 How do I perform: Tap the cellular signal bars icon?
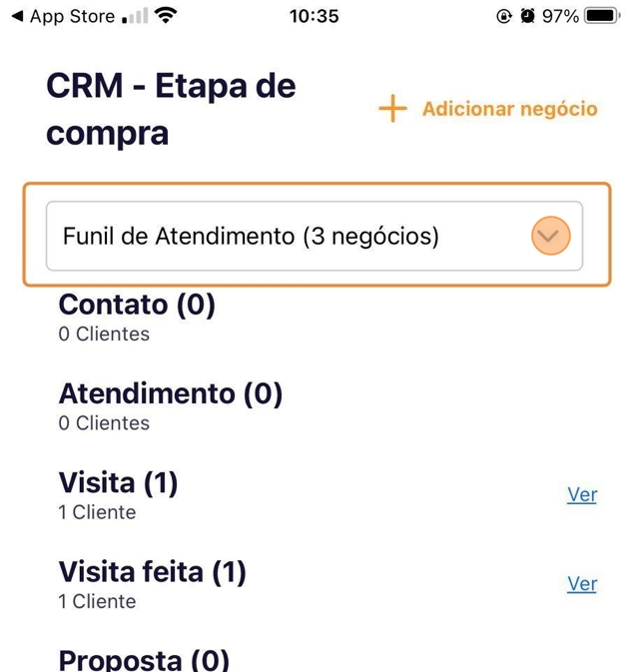pyautogui.click(x=134, y=17)
